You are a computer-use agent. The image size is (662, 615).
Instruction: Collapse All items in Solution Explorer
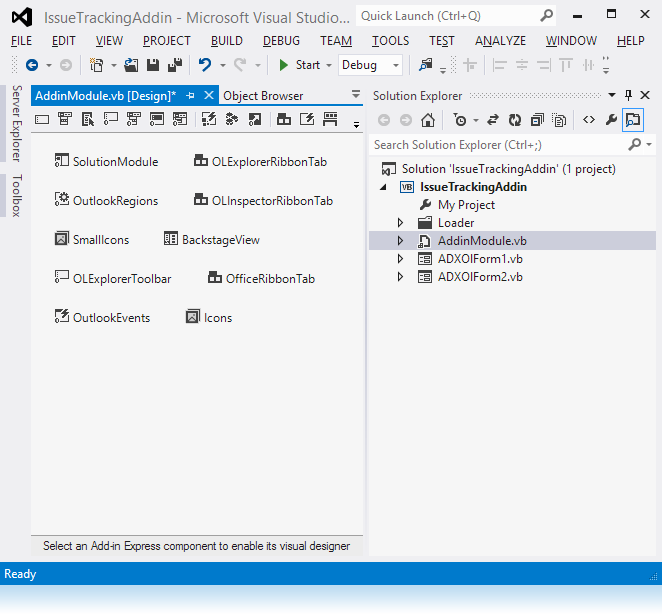[x=537, y=120]
